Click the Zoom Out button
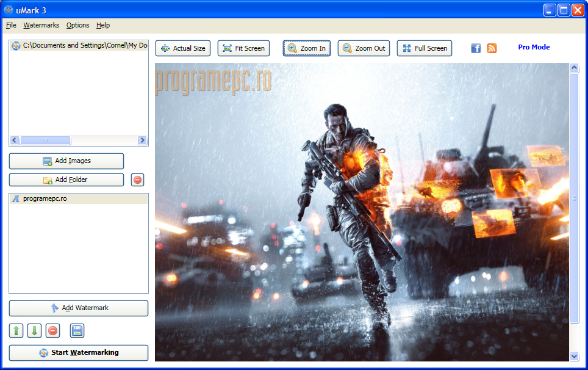Screen dimensions: 588x370 coord(364,48)
